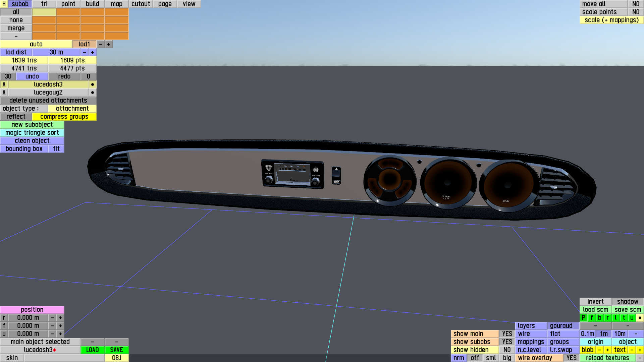Click the dot next to lucegaug2 attachment
644x362 pixels.
pos(93,93)
